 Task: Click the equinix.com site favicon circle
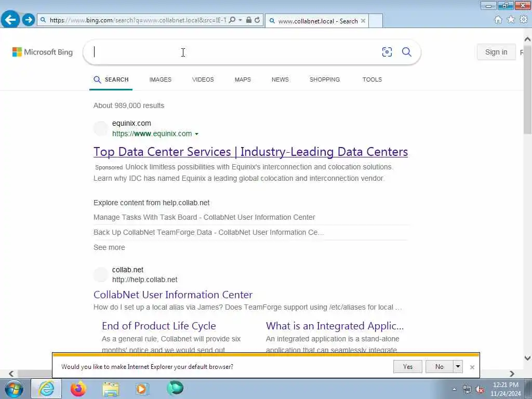(101, 128)
